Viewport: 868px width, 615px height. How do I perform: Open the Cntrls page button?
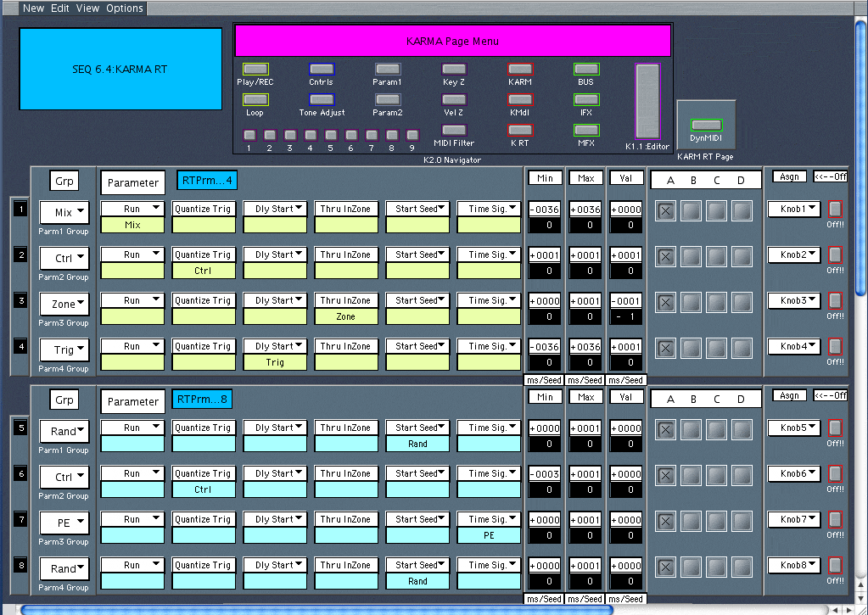click(322, 70)
